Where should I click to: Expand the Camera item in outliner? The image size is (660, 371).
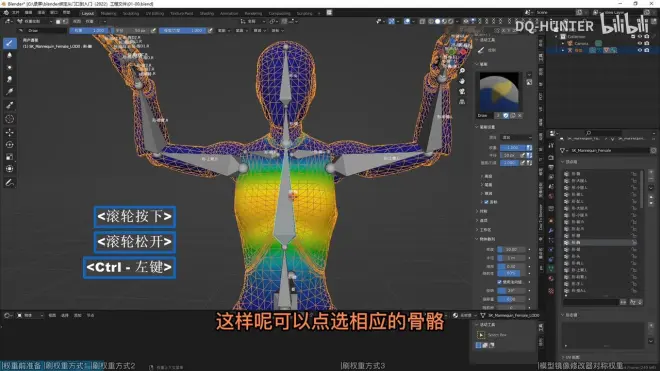[563, 43]
